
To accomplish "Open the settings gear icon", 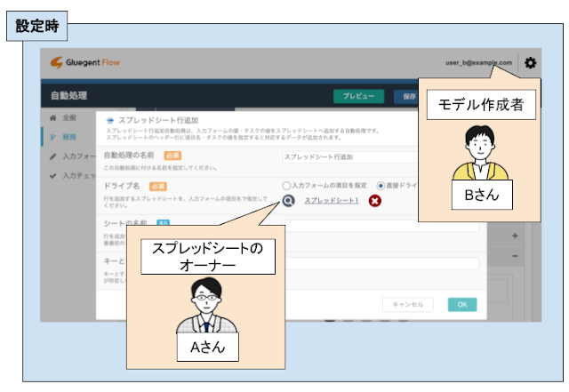I will point(530,63).
